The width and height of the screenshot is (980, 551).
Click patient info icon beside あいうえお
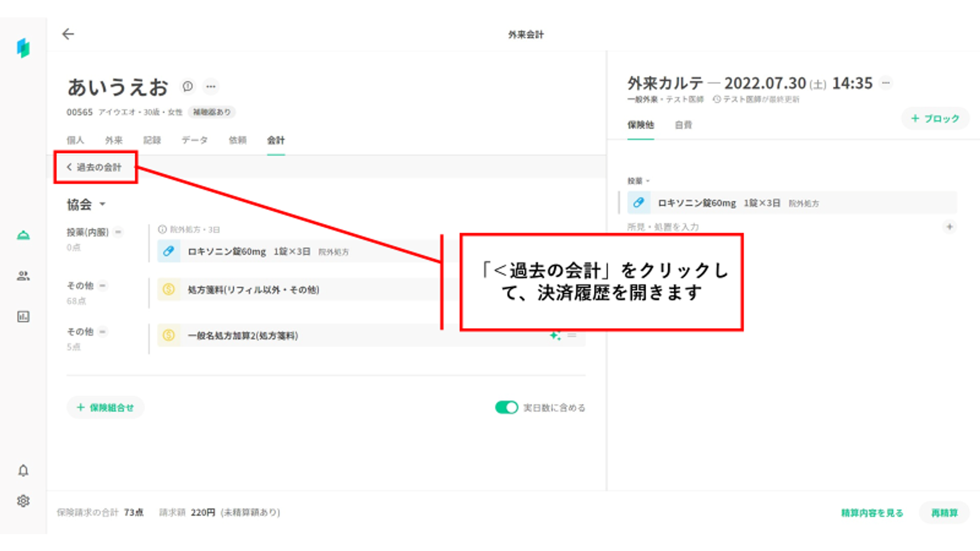coord(188,87)
